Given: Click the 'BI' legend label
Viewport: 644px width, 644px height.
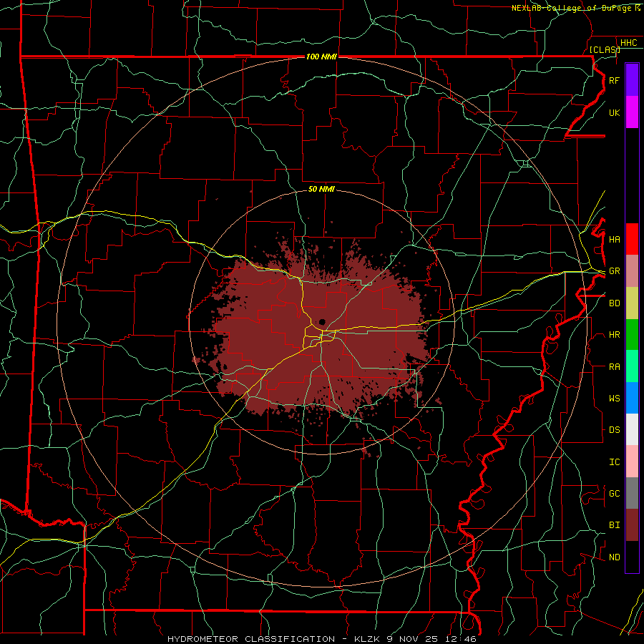Looking at the screenshot, I should pyautogui.click(x=614, y=525).
